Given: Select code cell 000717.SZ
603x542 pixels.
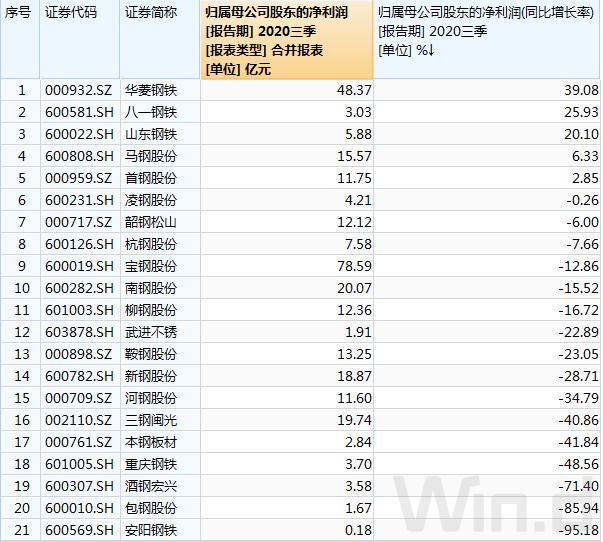Looking at the screenshot, I should [78, 222].
